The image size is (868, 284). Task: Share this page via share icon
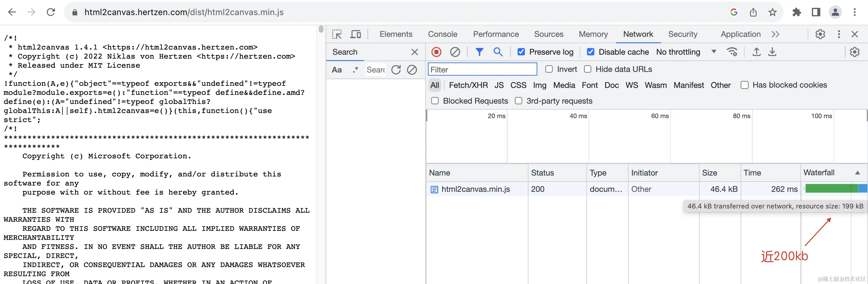tap(753, 12)
